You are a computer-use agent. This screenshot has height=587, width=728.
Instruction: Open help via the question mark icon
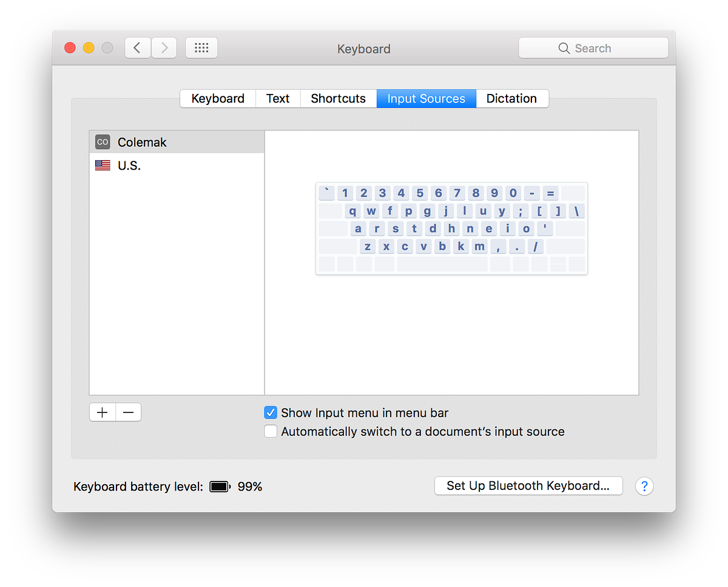(644, 486)
